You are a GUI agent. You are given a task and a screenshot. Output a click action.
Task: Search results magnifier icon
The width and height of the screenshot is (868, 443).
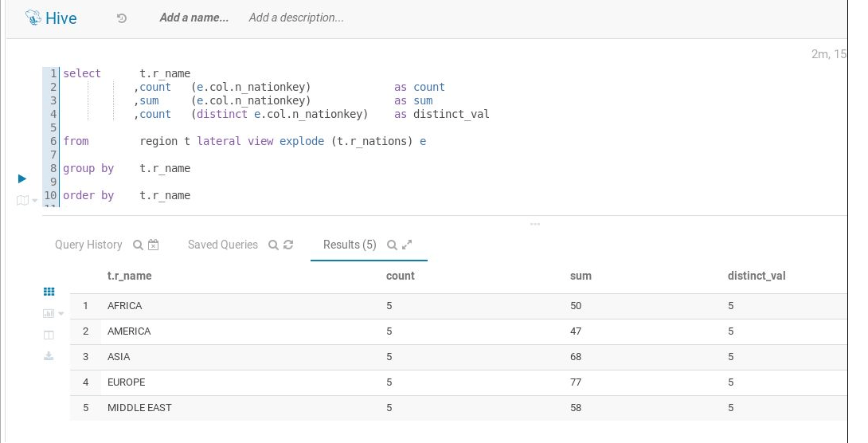tap(391, 245)
